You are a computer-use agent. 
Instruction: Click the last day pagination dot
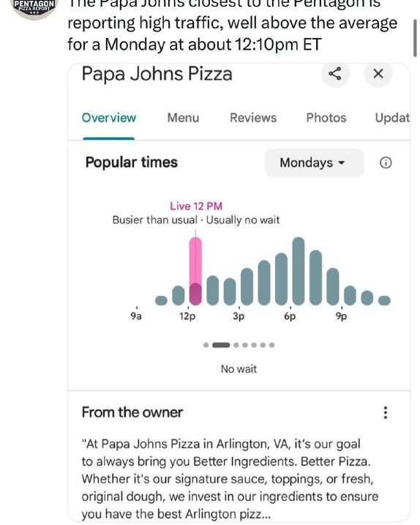point(271,345)
